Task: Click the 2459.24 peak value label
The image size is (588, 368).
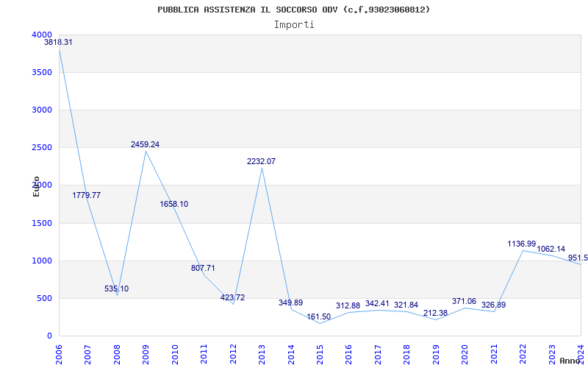Action: pyautogui.click(x=145, y=144)
